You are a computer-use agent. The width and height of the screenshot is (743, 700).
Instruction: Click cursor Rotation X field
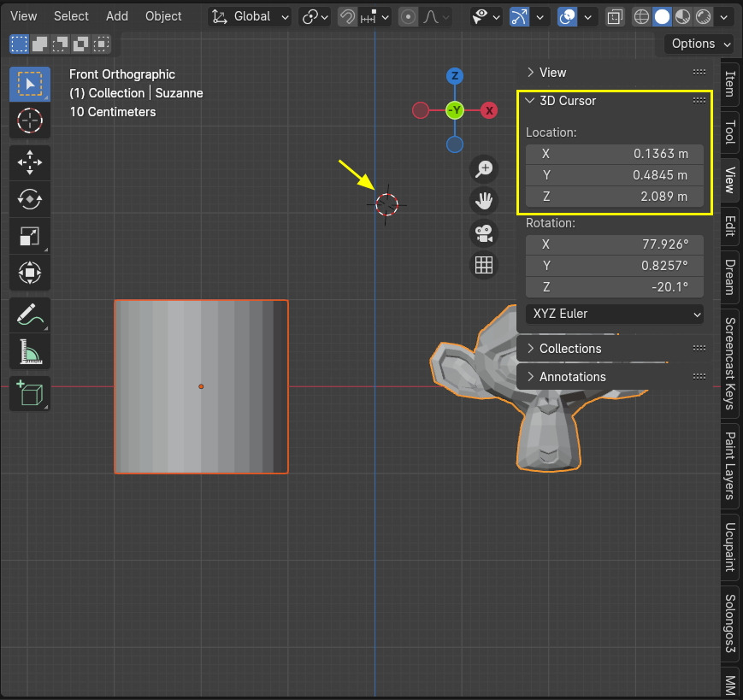tap(615, 244)
